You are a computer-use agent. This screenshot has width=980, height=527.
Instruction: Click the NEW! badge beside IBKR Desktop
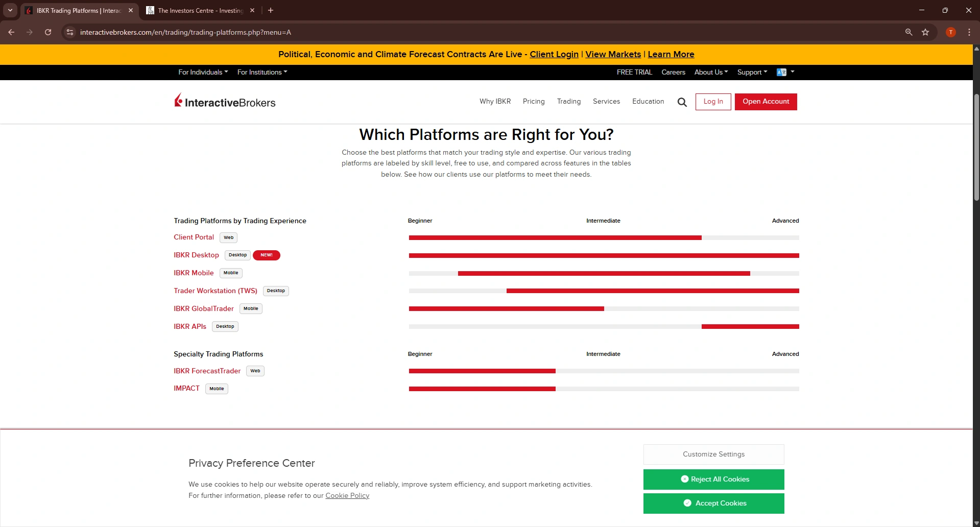(267, 255)
